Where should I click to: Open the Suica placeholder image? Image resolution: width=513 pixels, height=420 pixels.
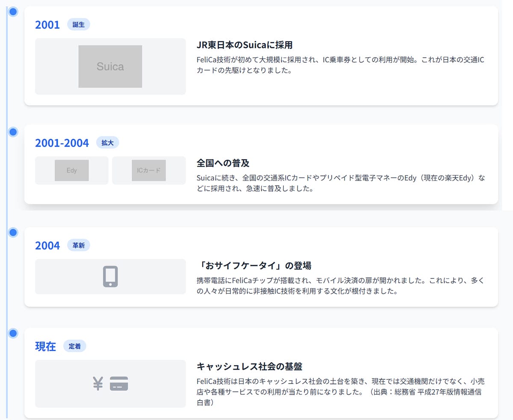[x=110, y=66]
